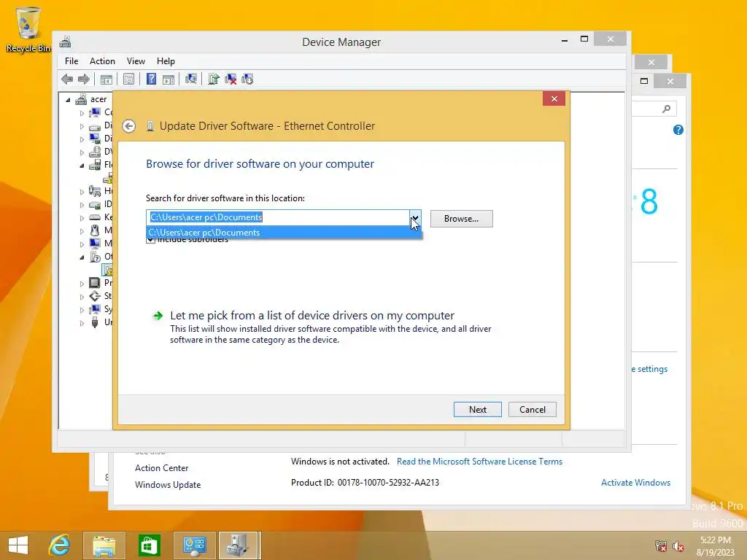Toggle the Show/Hide Action Pane toolbar icon

pos(169,79)
